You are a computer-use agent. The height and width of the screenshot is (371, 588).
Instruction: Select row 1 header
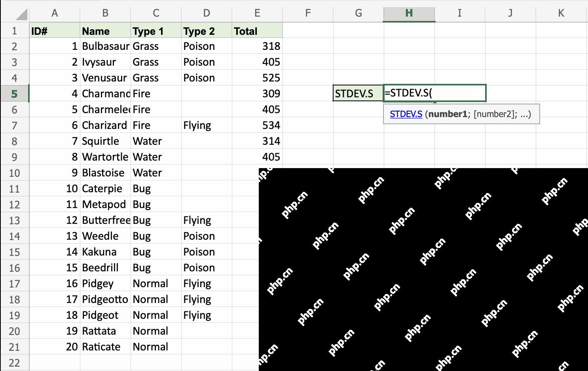point(15,30)
